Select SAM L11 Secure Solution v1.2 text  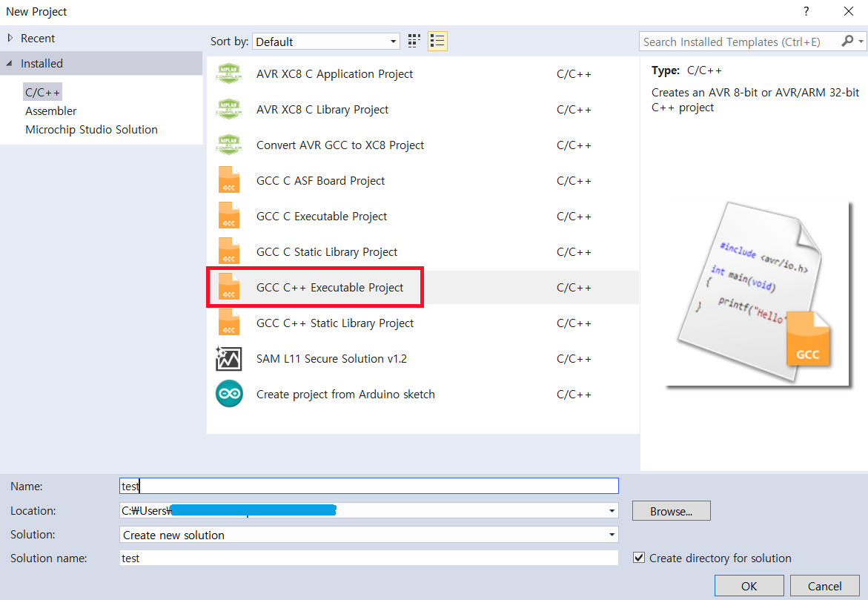click(x=331, y=358)
